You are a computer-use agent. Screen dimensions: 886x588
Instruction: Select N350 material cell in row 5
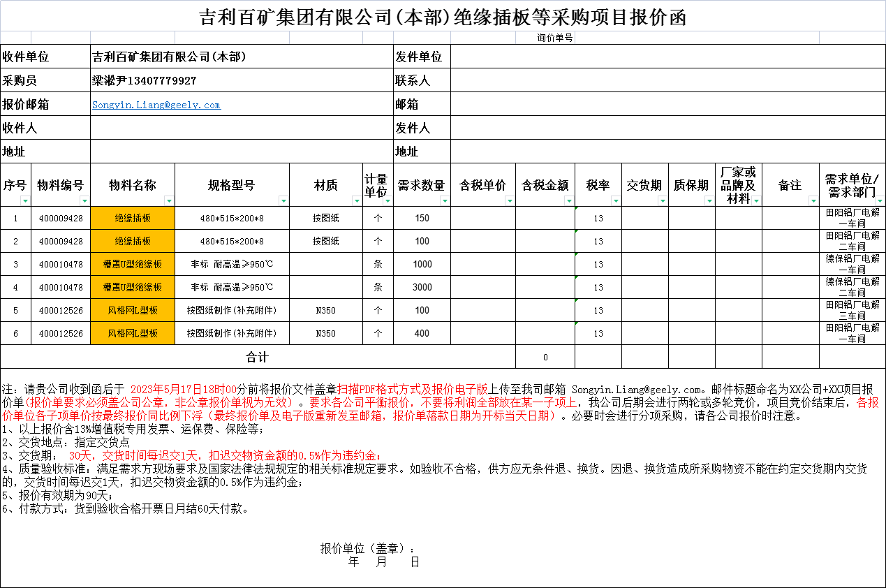point(326,310)
